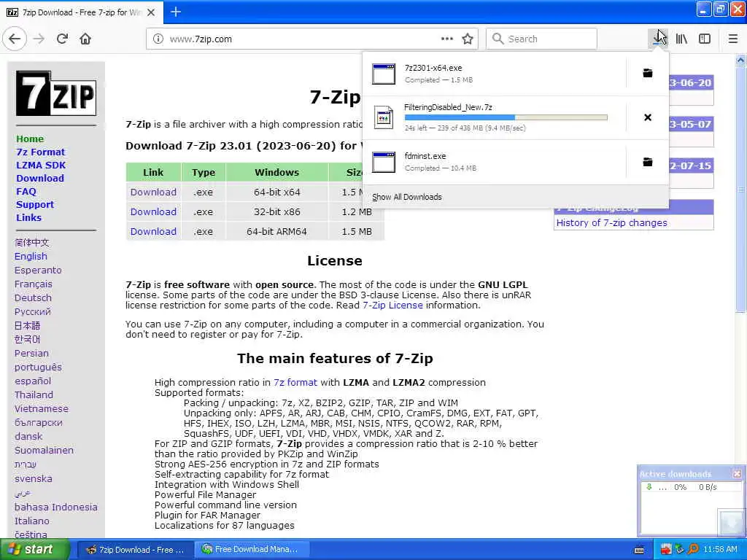Close the Active downloads popup

click(x=737, y=474)
